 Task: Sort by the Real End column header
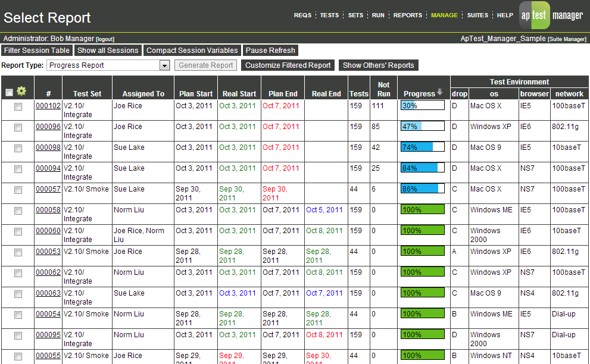pos(326,94)
